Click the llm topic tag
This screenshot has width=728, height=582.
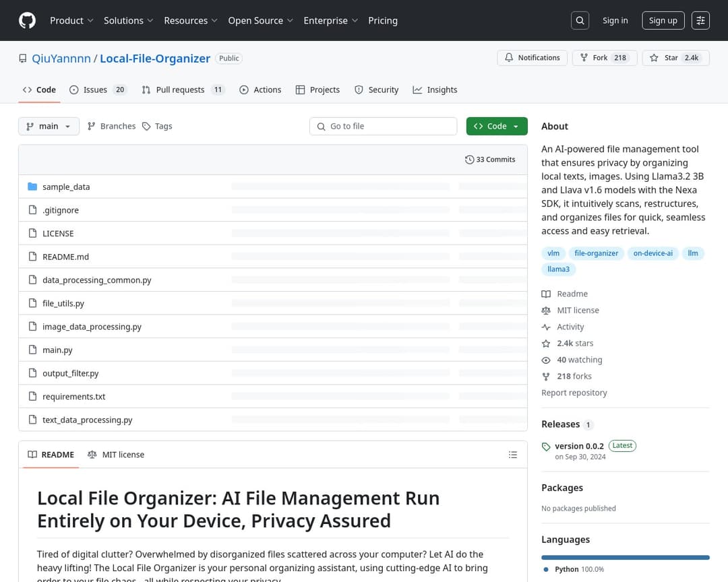tap(693, 253)
